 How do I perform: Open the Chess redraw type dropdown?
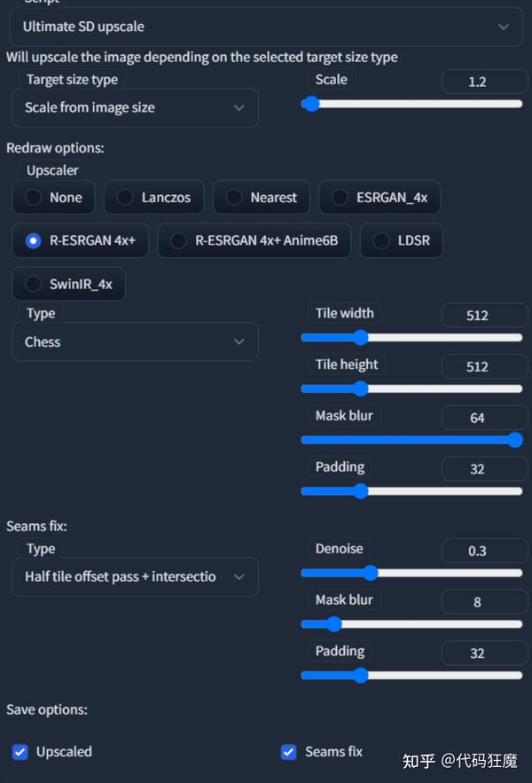click(136, 341)
